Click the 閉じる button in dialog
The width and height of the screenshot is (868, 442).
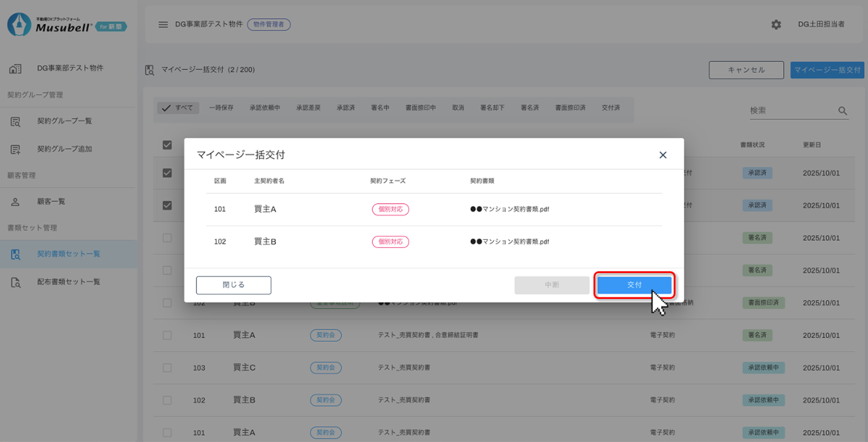[233, 285]
